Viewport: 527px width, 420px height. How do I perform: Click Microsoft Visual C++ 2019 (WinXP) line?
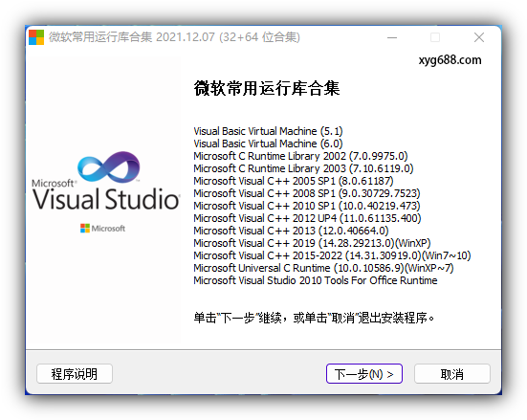(312, 243)
